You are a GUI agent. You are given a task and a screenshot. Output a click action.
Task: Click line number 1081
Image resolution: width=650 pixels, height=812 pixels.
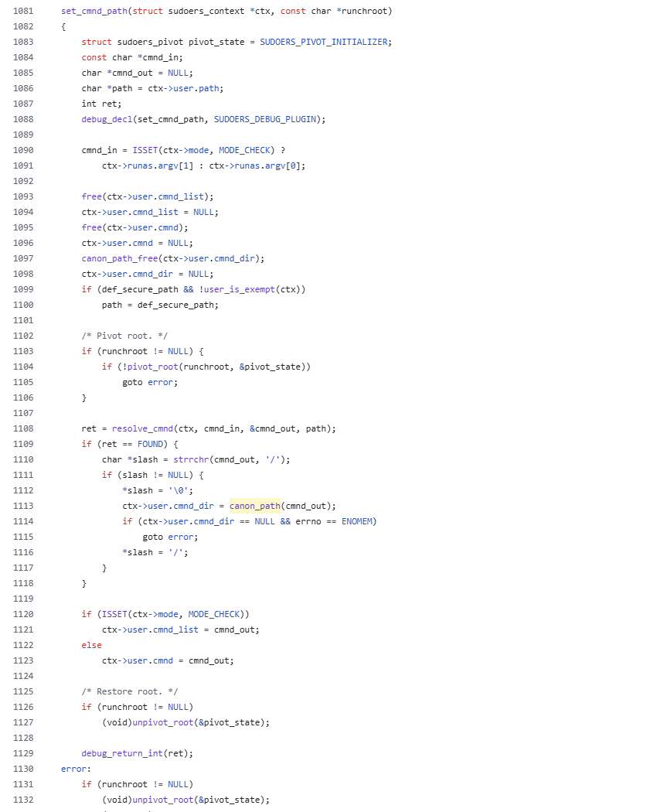[x=23, y=11]
